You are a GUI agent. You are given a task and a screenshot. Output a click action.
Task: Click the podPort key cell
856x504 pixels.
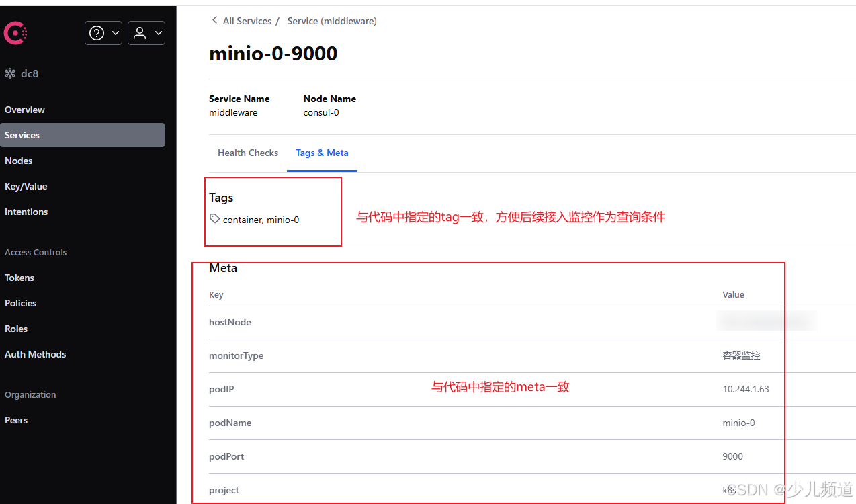(x=226, y=456)
